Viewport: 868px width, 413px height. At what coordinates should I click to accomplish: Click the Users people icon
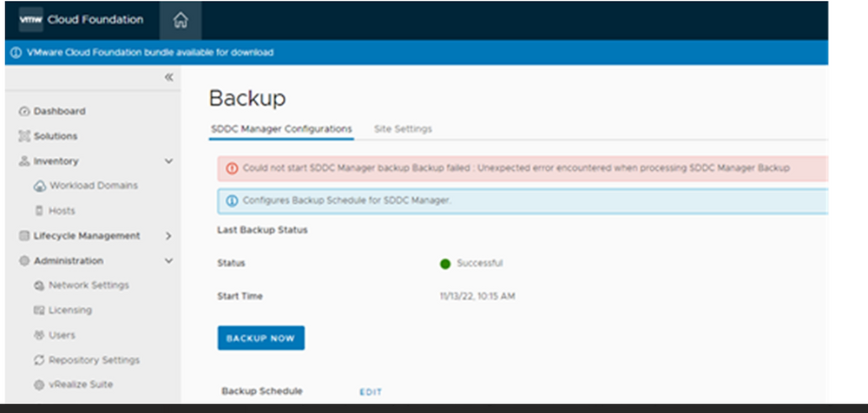click(39, 336)
